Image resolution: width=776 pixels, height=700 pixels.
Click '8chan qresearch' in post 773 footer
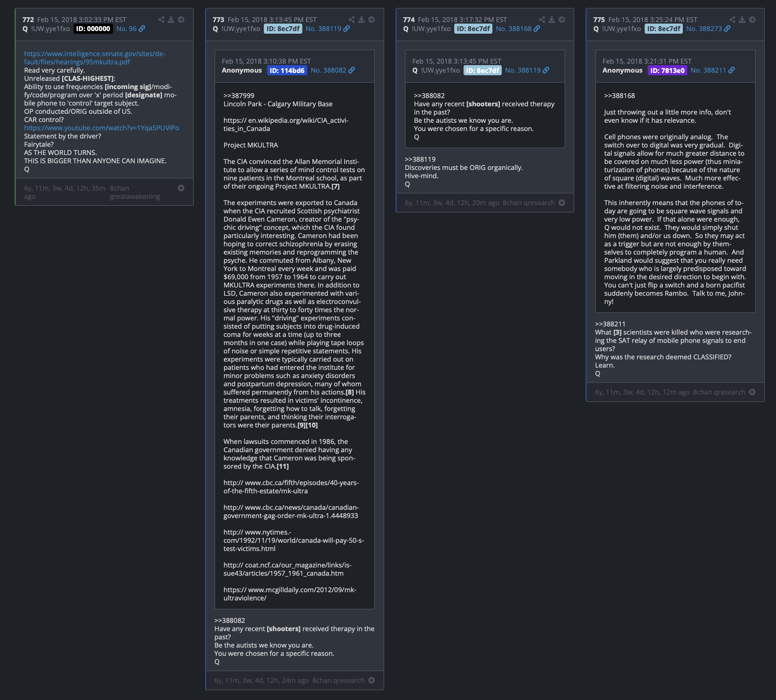pos(338,681)
